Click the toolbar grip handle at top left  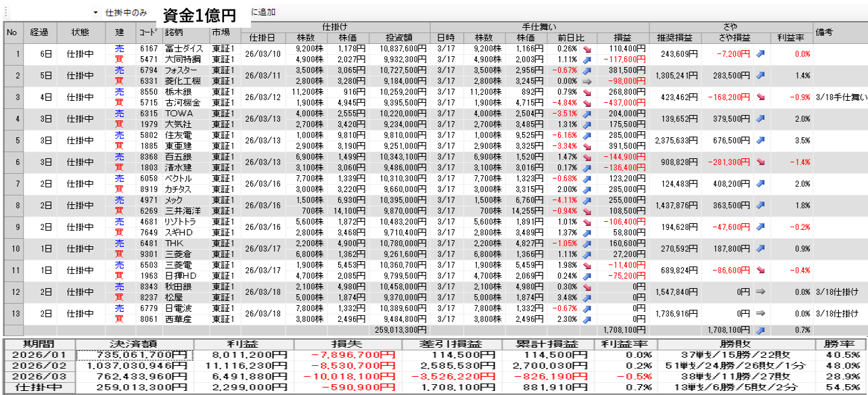(x=5, y=13)
